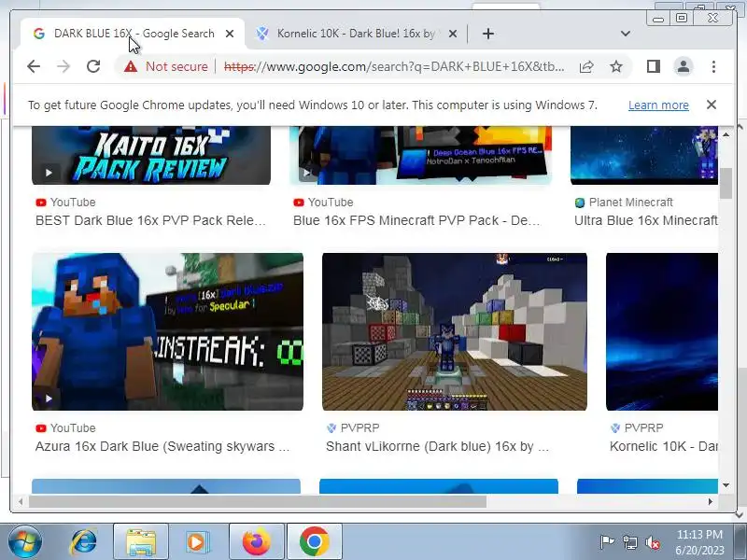Click the PVPRP icon above Kornelic 10K

(615, 428)
